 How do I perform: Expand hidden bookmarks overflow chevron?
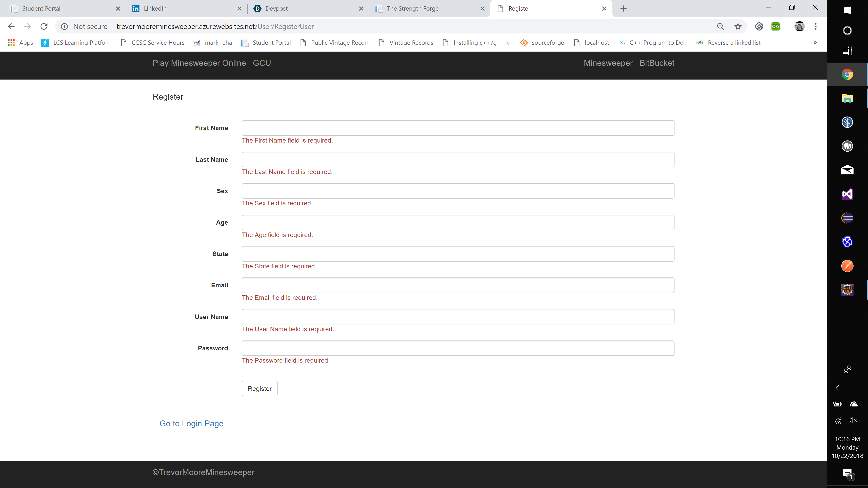pos(815,42)
